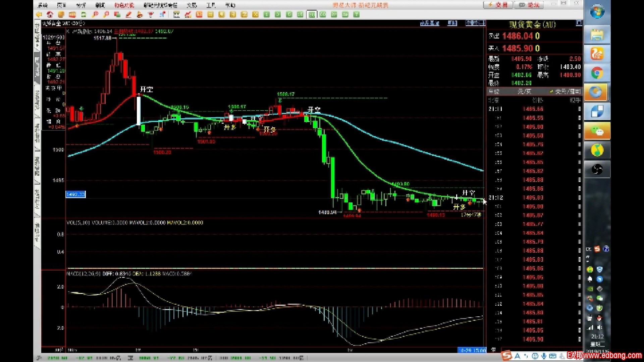The image size is (644, 362).
Task: Click the first magnifier zoom icon
Action: [95, 14]
